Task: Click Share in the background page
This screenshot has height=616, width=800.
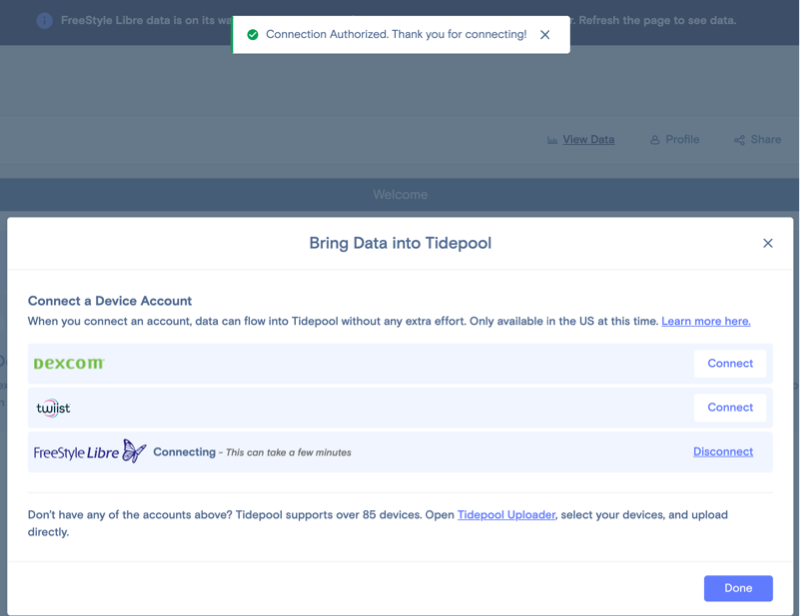Action: pos(766,139)
